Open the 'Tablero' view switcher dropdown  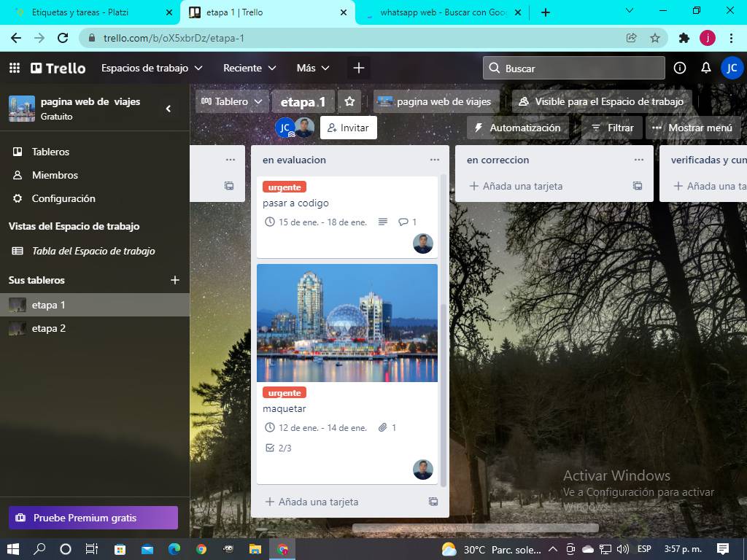(231, 101)
